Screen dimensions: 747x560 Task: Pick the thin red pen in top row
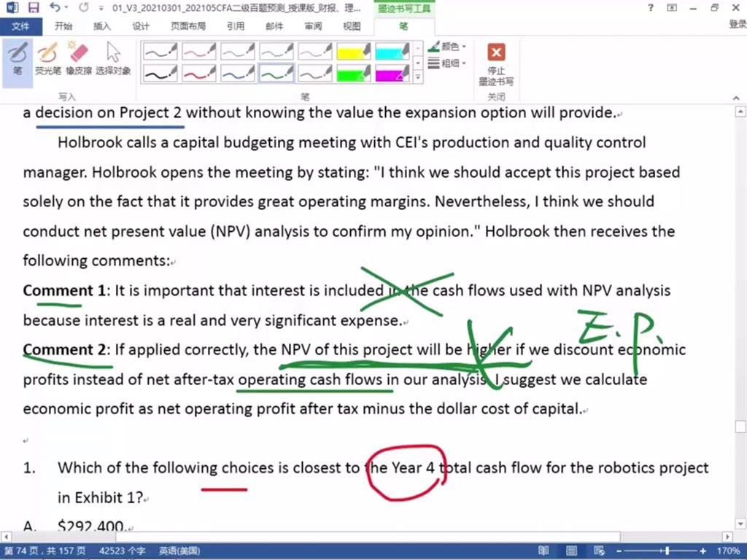199,52
